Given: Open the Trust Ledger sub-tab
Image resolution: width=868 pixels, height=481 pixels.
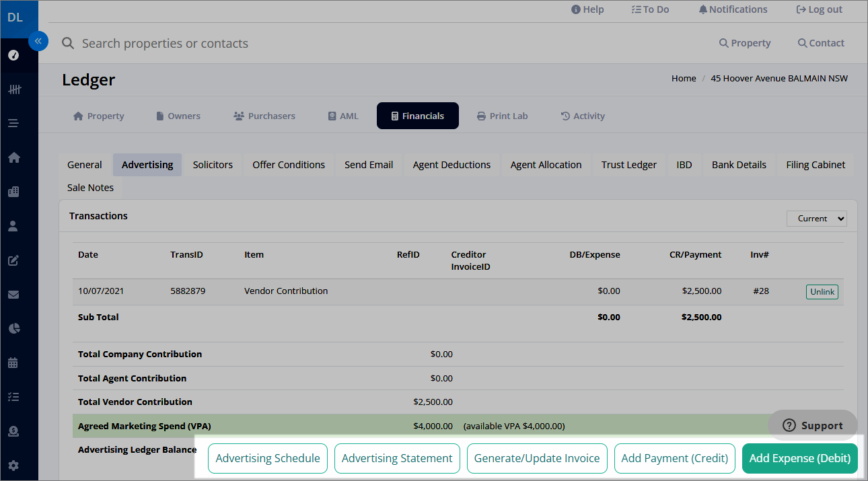Looking at the screenshot, I should click(629, 165).
